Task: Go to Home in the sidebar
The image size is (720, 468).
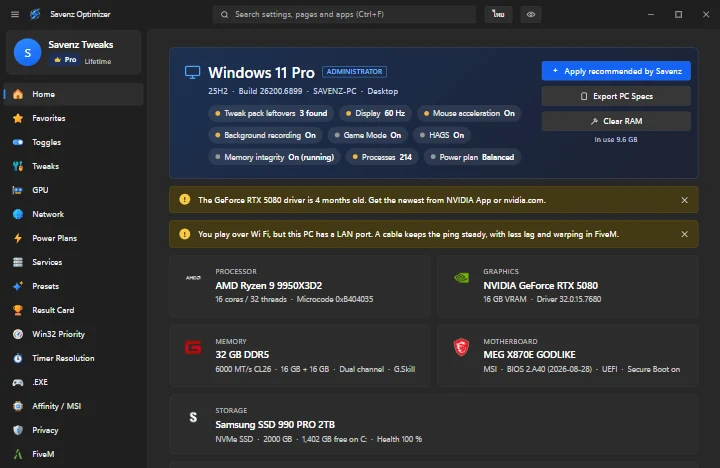Action: [73, 94]
